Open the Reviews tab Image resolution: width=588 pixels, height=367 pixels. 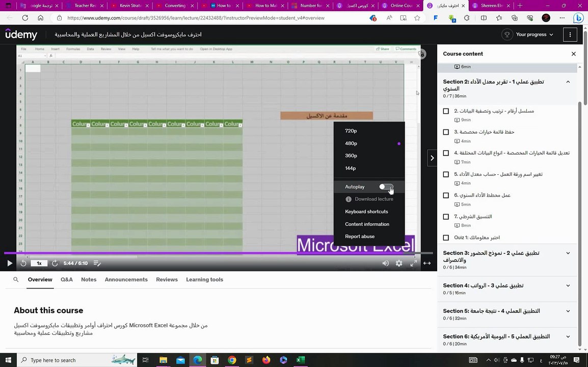pyautogui.click(x=167, y=279)
